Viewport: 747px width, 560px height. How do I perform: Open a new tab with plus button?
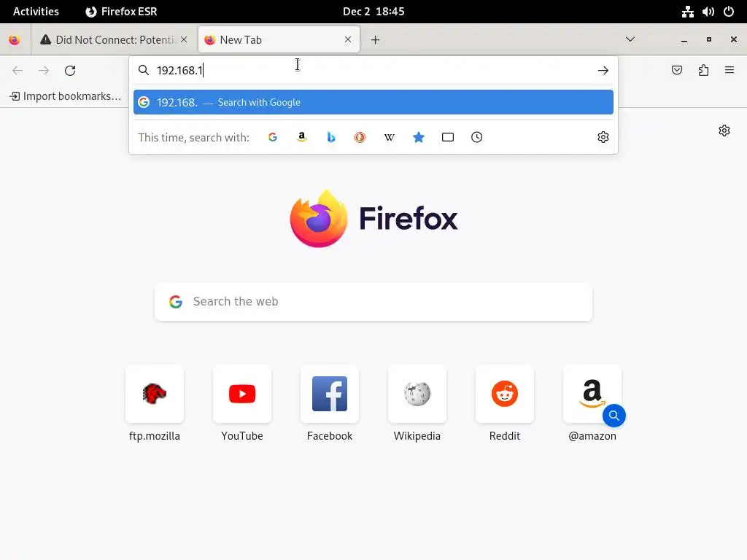click(376, 40)
